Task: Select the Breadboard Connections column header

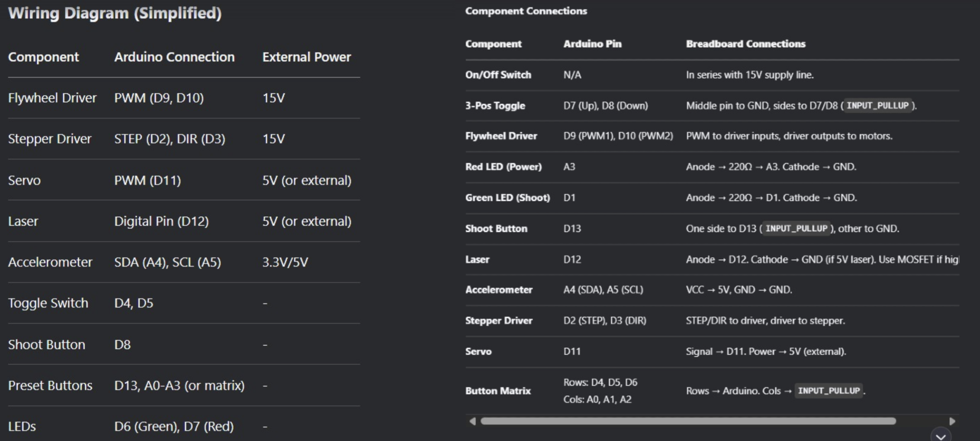Action: [x=745, y=44]
